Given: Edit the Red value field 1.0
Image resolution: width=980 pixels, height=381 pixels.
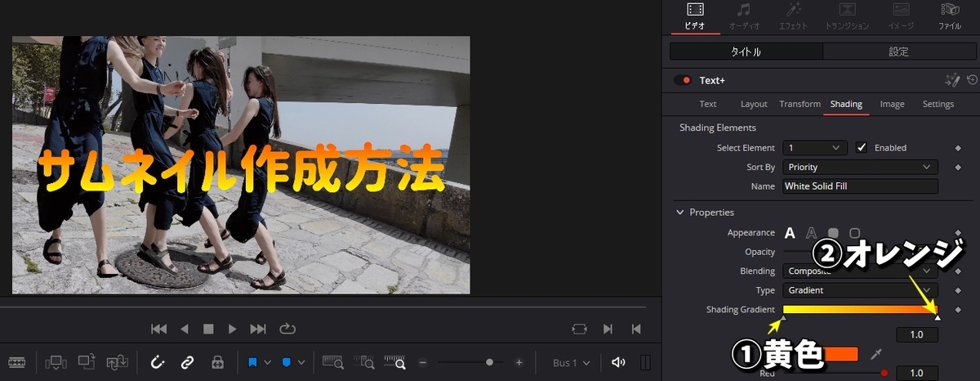Looking at the screenshot, I should [916, 373].
